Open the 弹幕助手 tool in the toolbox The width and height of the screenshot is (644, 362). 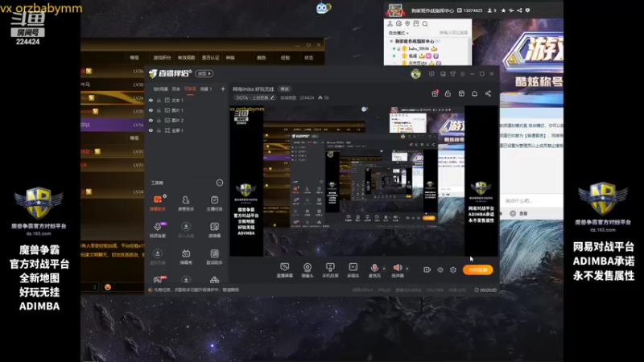coord(157,203)
